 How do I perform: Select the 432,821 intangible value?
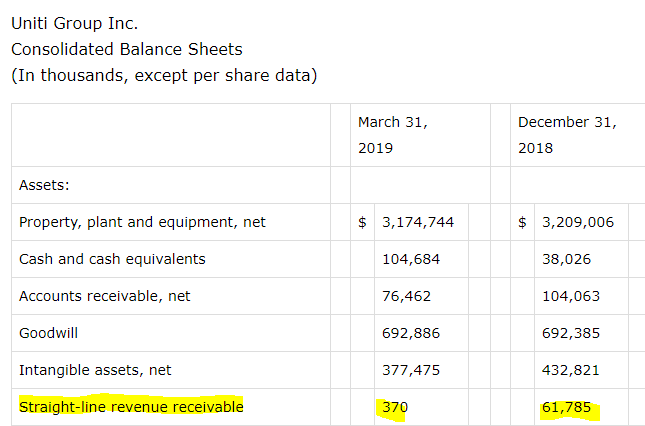(571, 370)
